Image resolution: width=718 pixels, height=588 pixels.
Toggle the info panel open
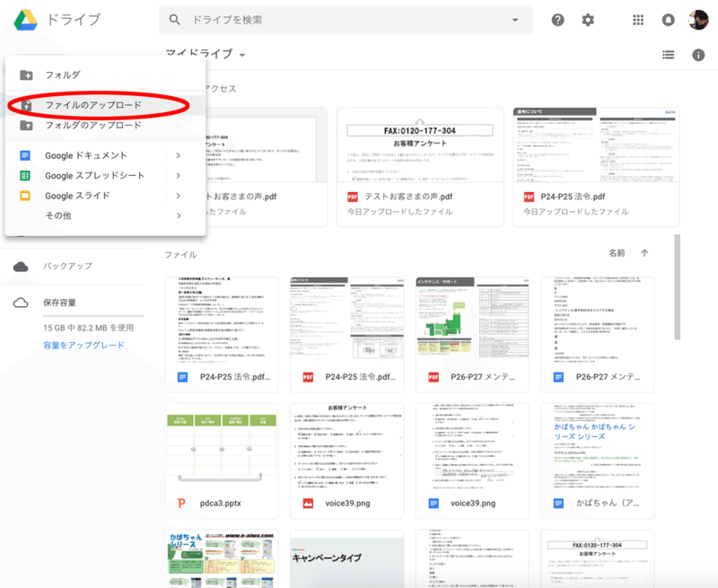click(697, 54)
